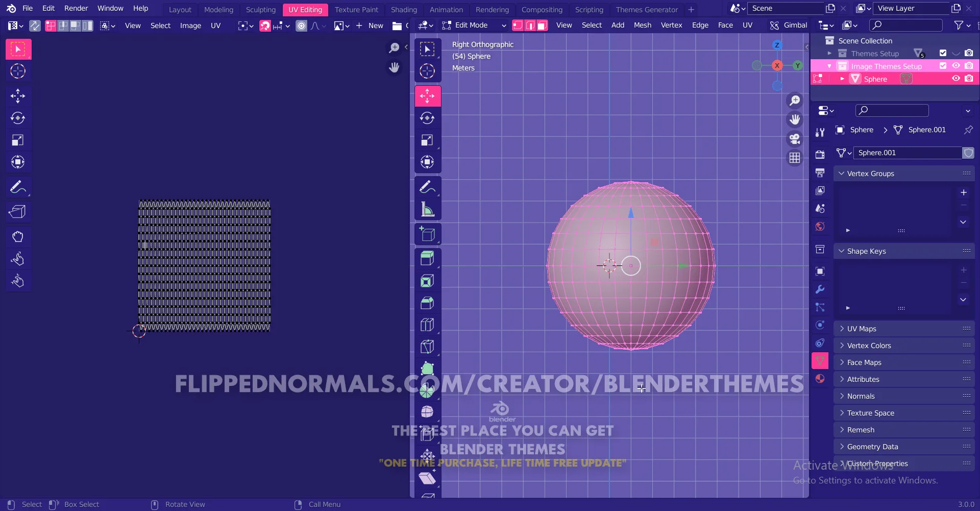
Task: Open the Modifier properties wrench tab
Action: coord(820,289)
